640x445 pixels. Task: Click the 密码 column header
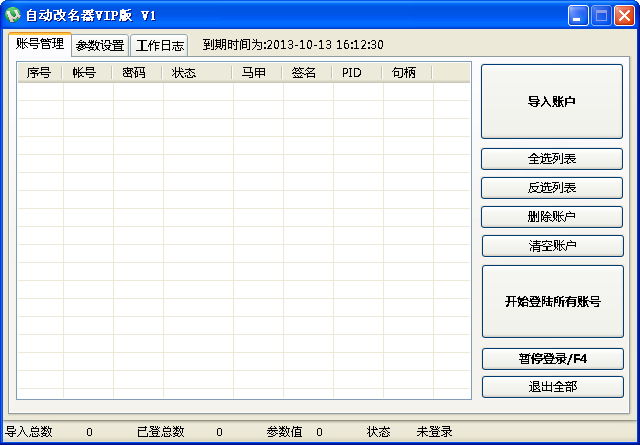coord(137,73)
